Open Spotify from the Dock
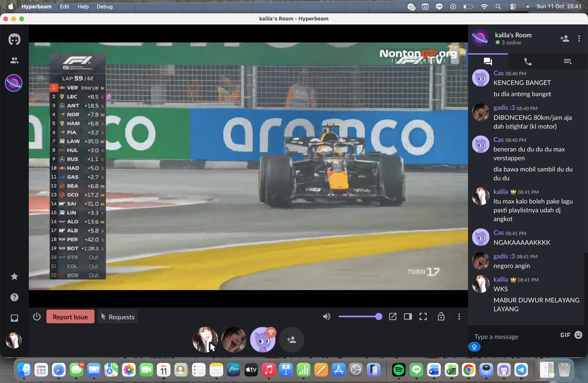Viewport: 588px width, 383px height. (399, 370)
